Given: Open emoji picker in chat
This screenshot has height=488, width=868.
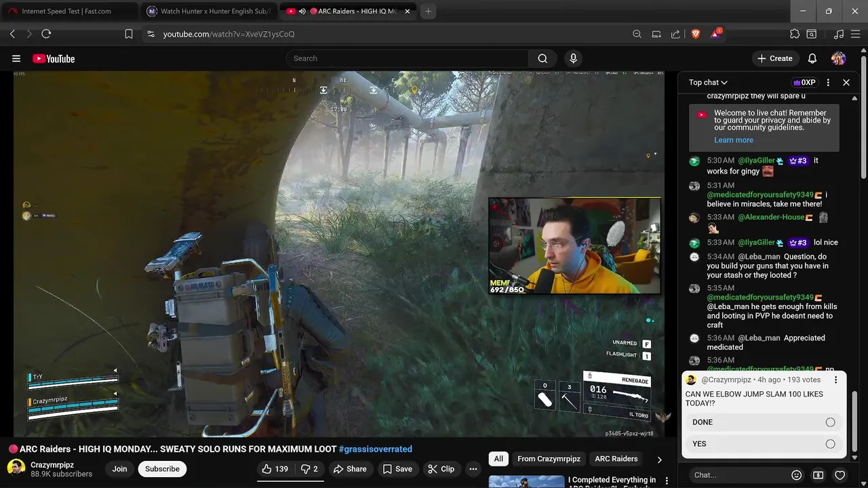Looking at the screenshot, I should [x=797, y=475].
